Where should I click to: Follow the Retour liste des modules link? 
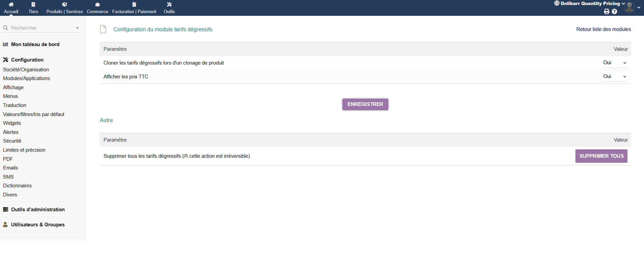coord(603,29)
